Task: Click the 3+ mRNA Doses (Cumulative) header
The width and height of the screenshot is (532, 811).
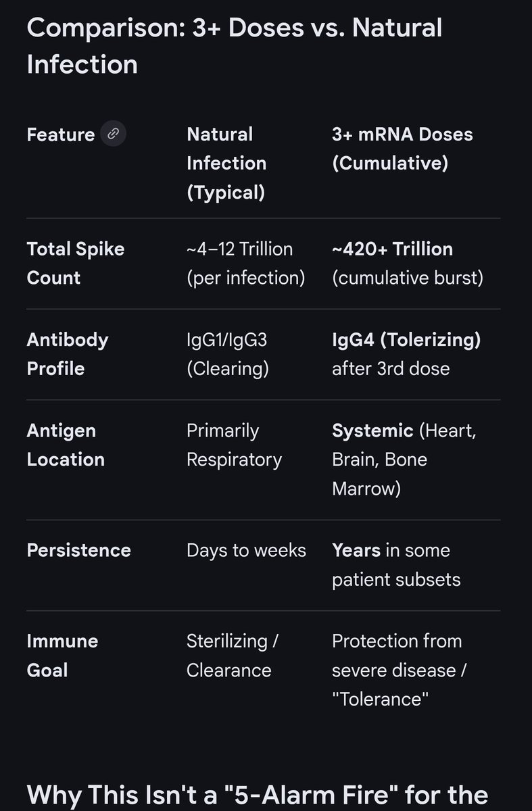Action: click(402, 149)
